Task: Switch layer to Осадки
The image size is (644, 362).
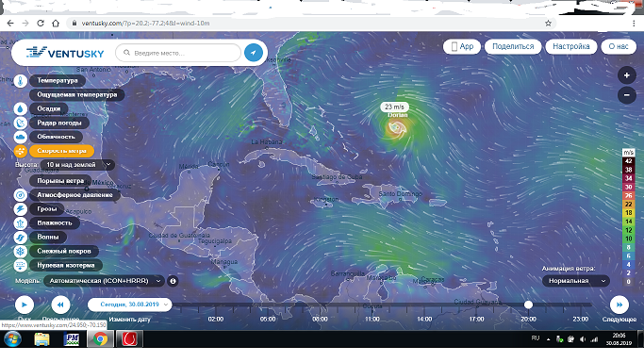Action: coord(49,108)
